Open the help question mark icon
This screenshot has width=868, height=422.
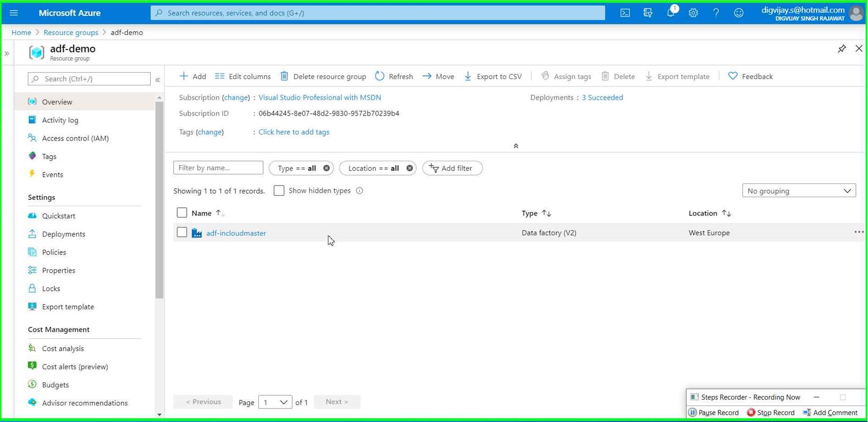tap(716, 13)
